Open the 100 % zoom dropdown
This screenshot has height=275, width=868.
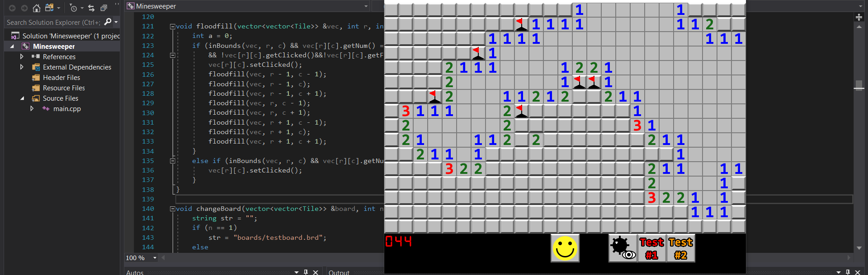coord(155,258)
